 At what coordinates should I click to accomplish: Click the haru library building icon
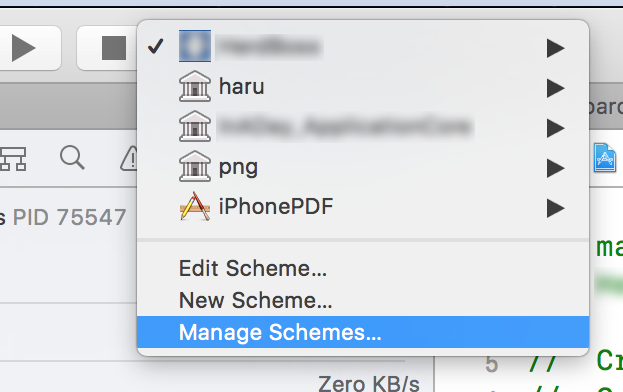point(195,87)
